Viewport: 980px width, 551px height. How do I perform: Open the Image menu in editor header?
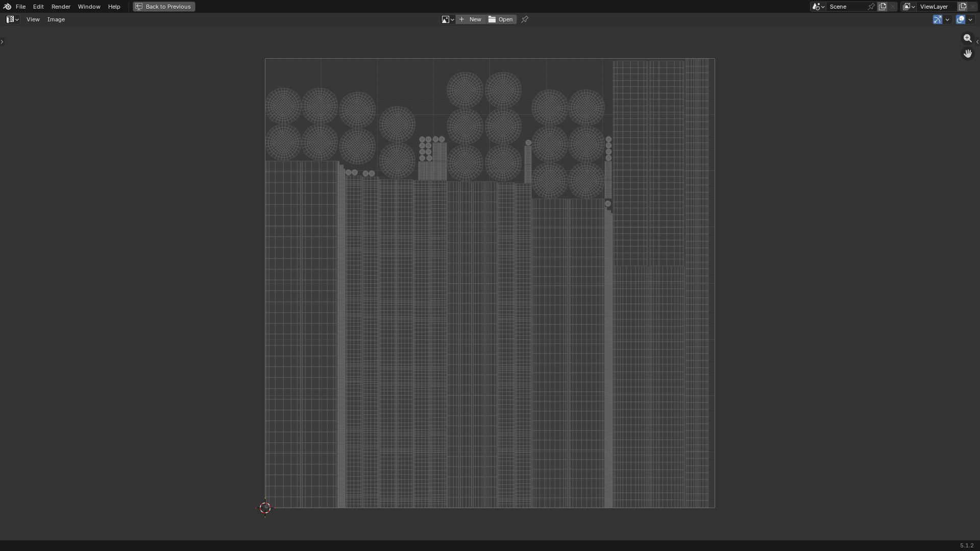click(x=56, y=19)
